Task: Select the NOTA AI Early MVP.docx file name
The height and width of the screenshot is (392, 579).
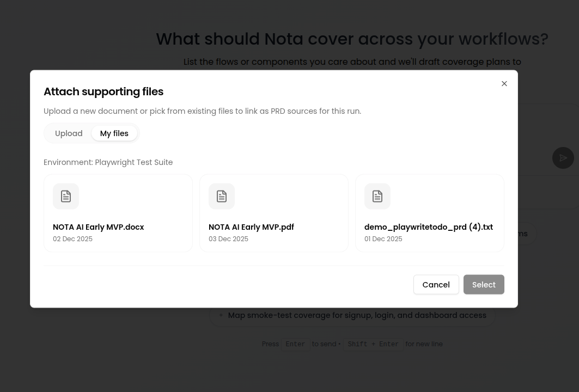Action: pyautogui.click(x=98, y=227)
